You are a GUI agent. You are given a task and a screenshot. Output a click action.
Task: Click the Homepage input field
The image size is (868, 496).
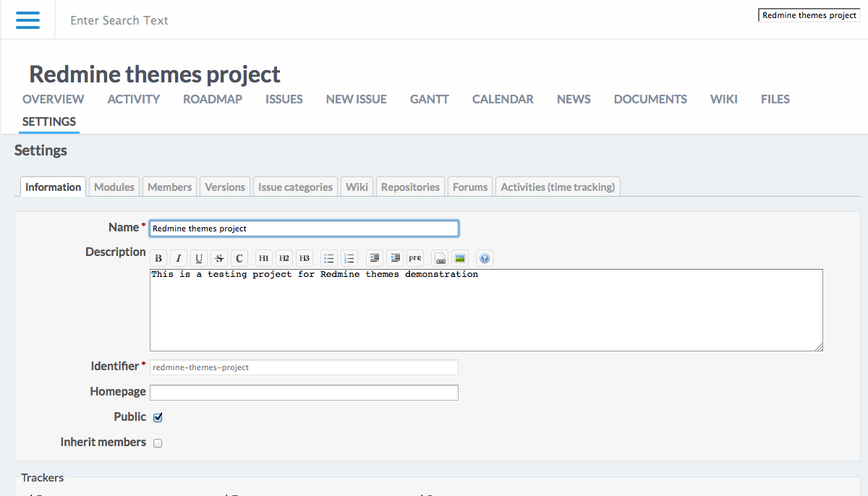coord(304,393)
